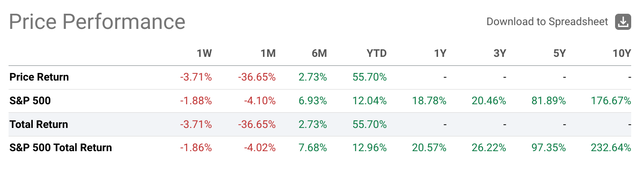This screenshot has width=644, height=172.
Task: Click the 10Y column header
Action: [622, 54]
